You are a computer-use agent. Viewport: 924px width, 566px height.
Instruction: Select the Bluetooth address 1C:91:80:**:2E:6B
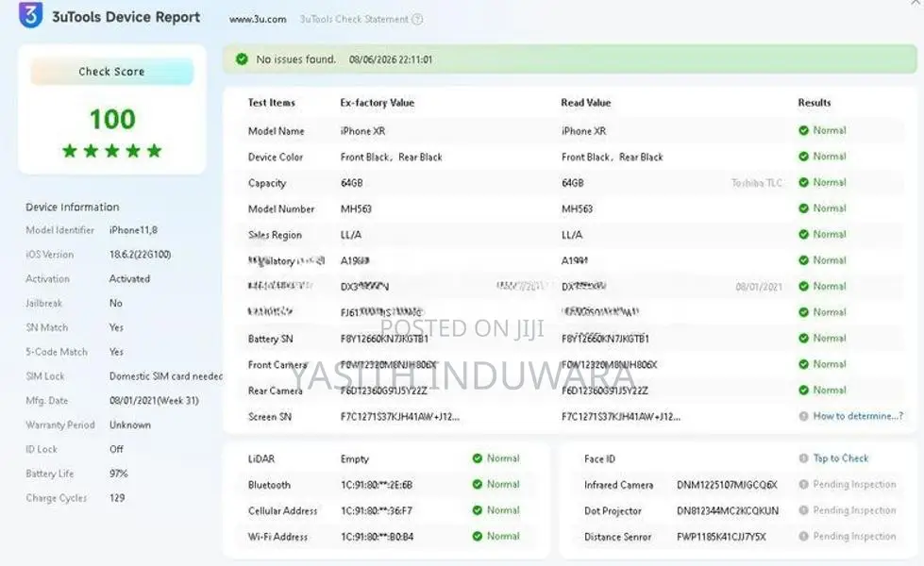point(377,485)
